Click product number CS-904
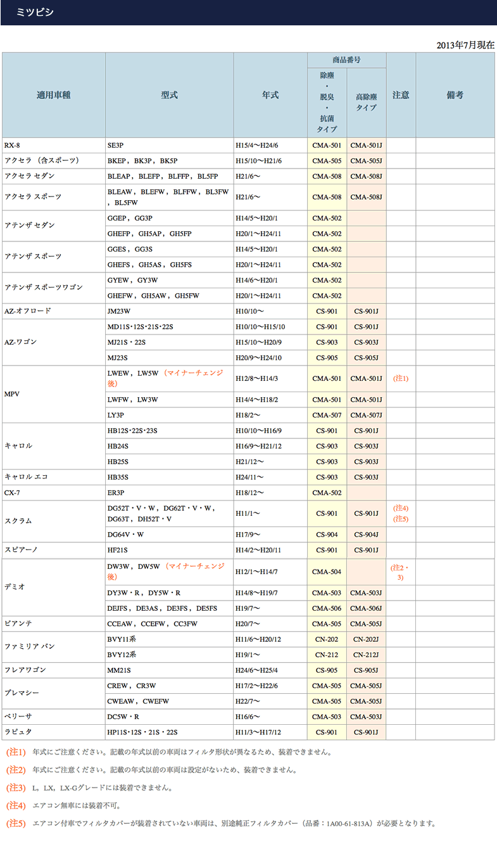 (327, 534)
